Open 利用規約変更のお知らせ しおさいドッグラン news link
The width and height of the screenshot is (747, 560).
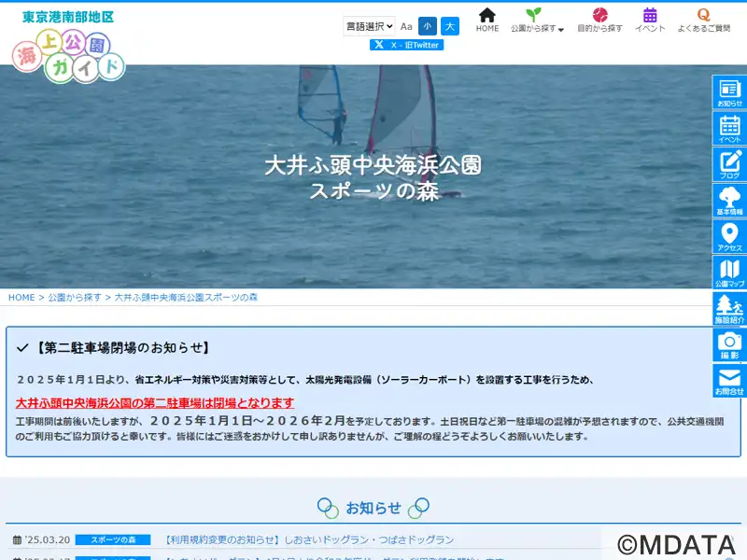309,540
